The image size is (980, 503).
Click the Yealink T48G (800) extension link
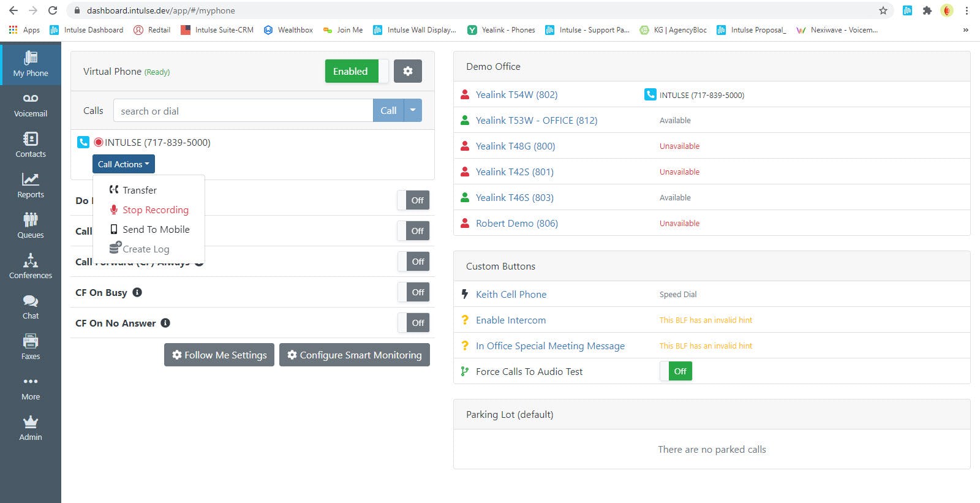pos(516,146)
